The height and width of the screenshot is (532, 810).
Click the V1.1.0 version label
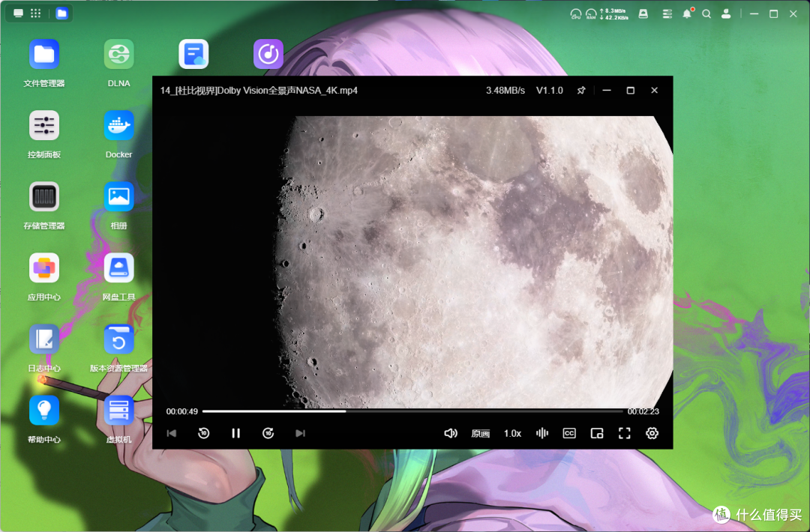[549, 91]
